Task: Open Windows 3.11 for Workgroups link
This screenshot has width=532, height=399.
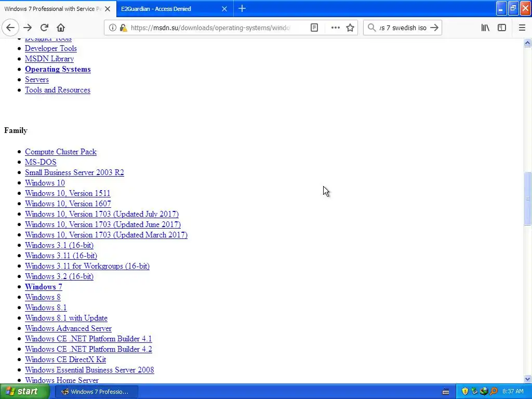Action: click(87, 266)
